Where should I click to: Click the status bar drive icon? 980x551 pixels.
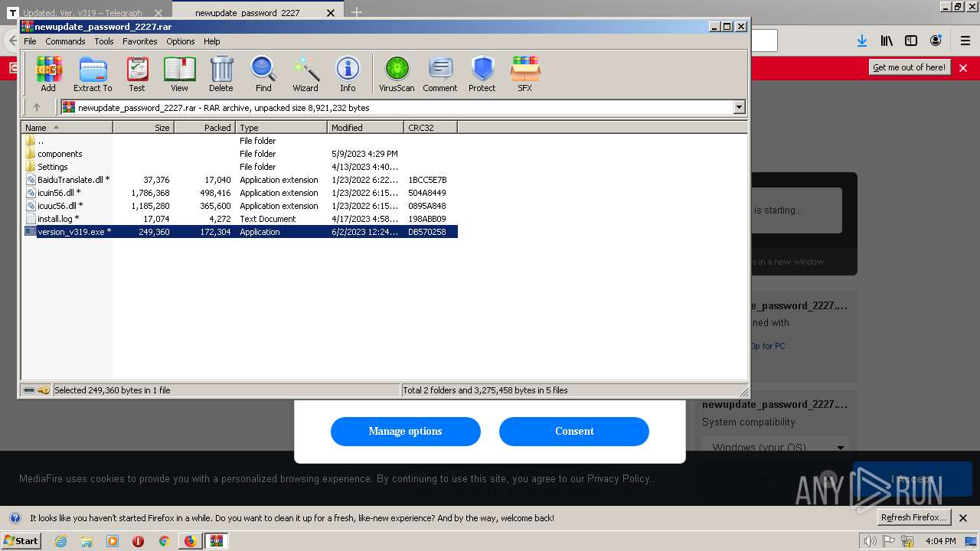pos(29,390)
